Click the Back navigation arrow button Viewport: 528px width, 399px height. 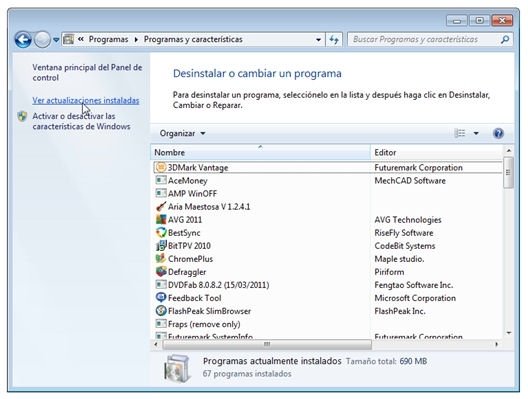pyautogui.click(x=23, y=40)
